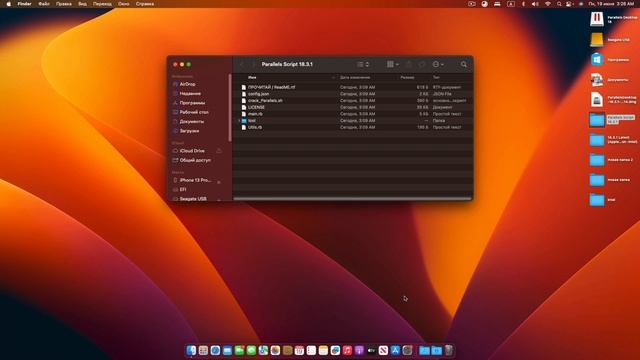
Task: Click the volume icon in menu bar
Action: (x=535, y=4)
